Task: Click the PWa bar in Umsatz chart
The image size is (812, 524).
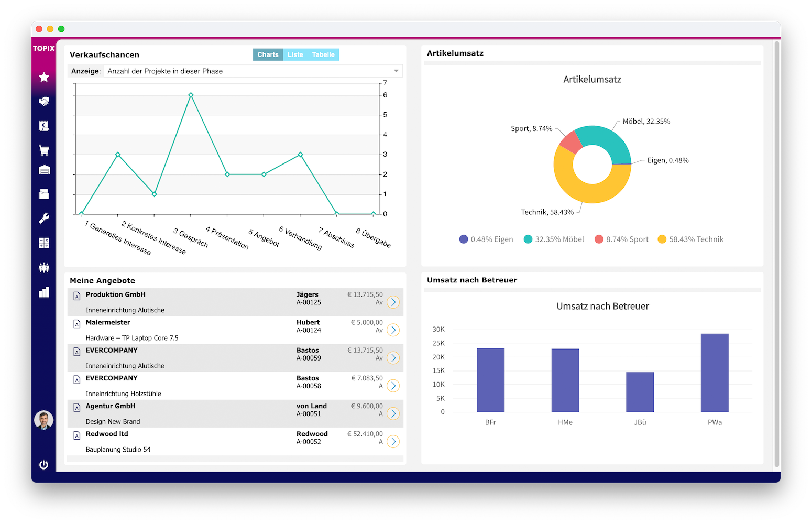Action: click(715, 373)
